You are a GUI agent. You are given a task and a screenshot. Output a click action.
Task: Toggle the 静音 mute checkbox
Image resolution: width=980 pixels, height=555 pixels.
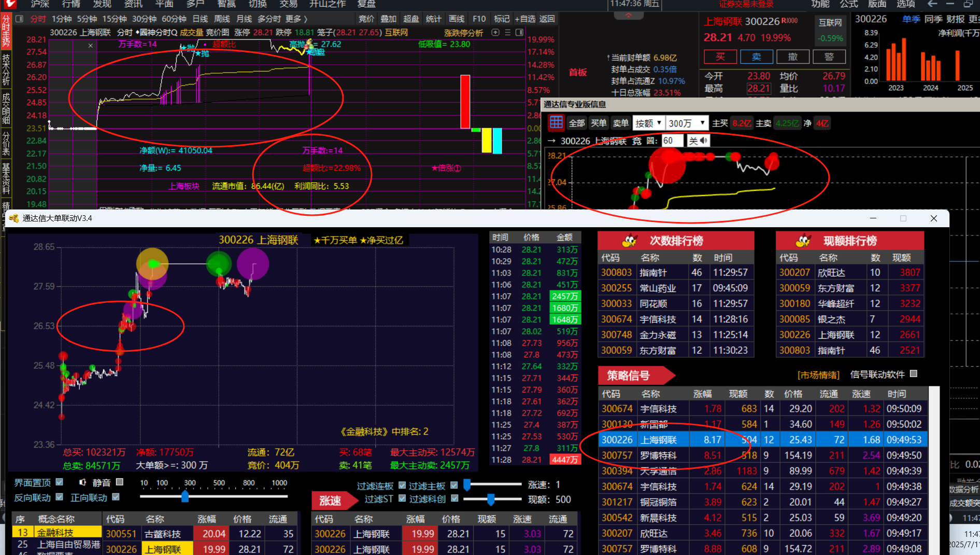click(120, 482)
